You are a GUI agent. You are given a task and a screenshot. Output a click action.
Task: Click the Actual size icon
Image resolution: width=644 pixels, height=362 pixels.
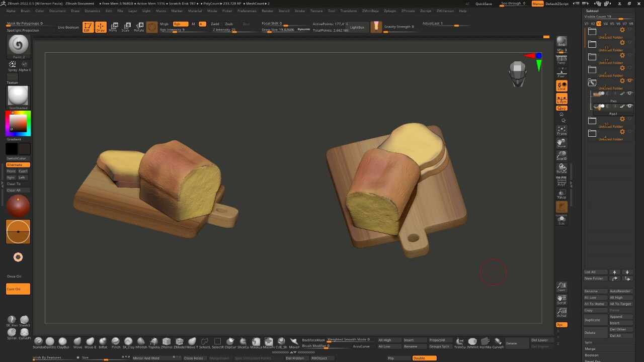click(561, 312)
